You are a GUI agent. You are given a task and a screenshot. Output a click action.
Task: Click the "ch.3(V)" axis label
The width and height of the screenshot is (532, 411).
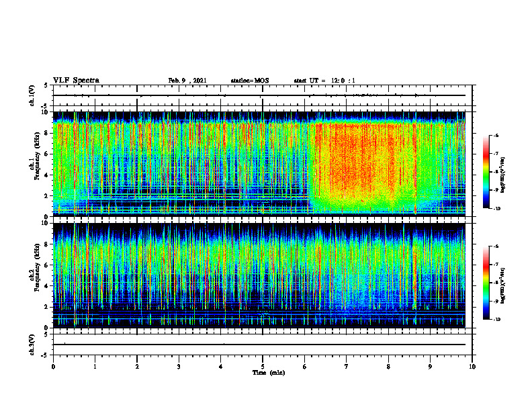click(32, 345)
